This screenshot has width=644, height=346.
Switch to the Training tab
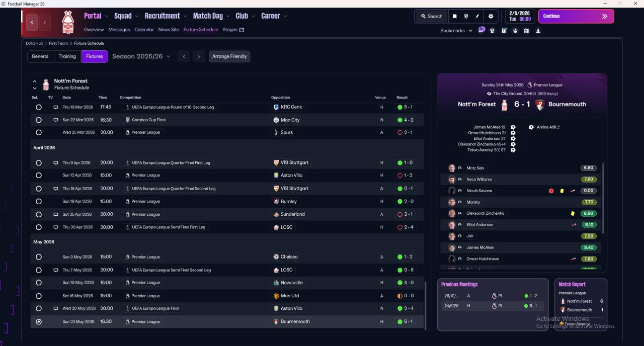click(67, 56)
